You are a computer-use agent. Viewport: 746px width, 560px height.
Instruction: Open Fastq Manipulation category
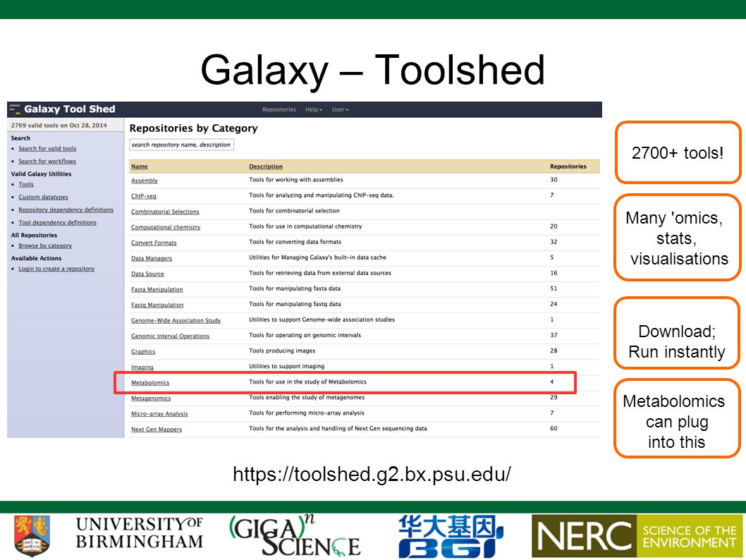(157, 305)
